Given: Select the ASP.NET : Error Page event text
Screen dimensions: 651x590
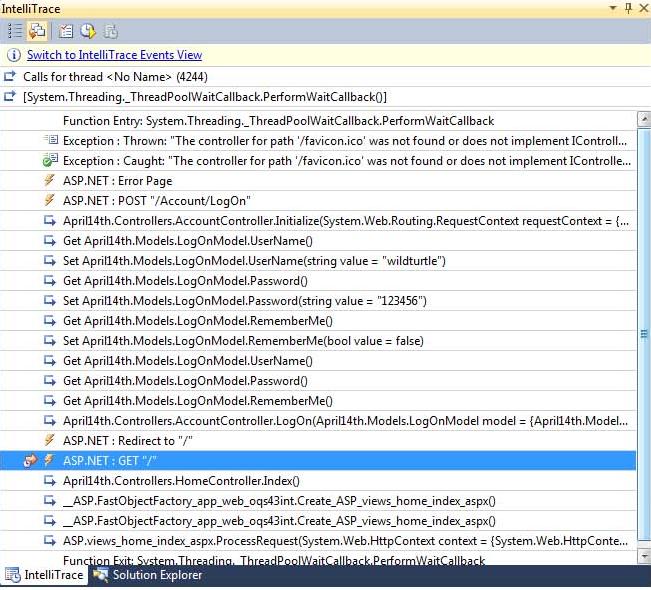Looking at the screenshot, I should [117, 181].
